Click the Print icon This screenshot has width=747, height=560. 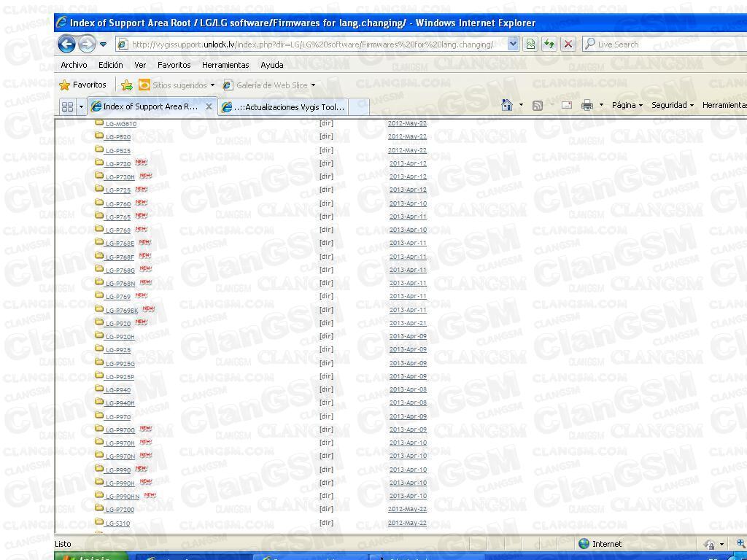point(587,105)
